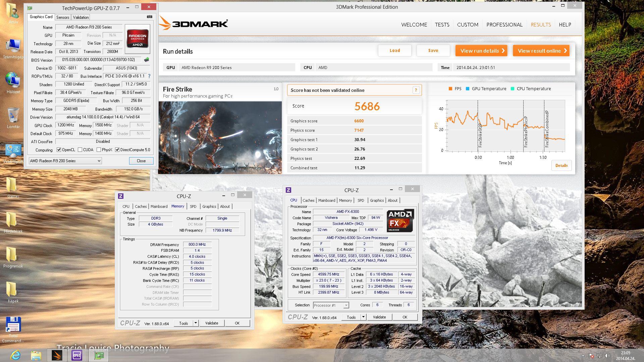Screen dimensions: 644x362
Task: Toggle the OpenCL checkbox in GPU-Z
Action: (x=59, y=150)
